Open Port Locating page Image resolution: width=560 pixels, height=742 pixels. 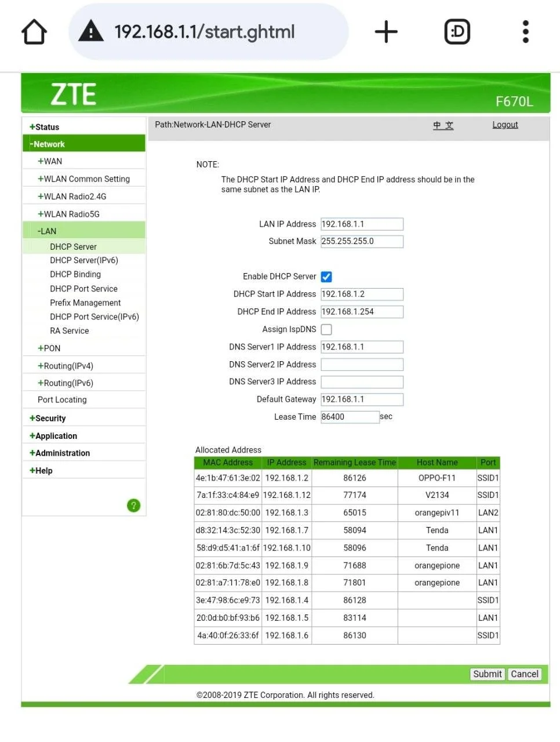click(62, 400)
